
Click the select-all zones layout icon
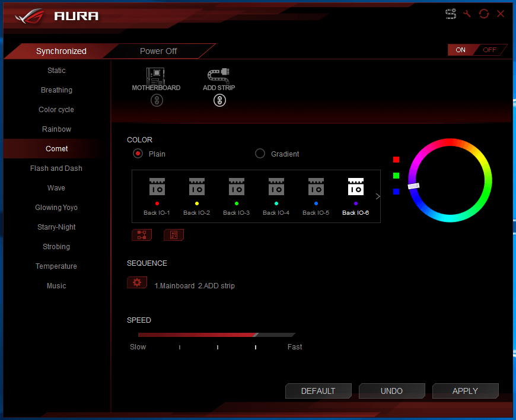pyautogui.click(x=142, y=235)
